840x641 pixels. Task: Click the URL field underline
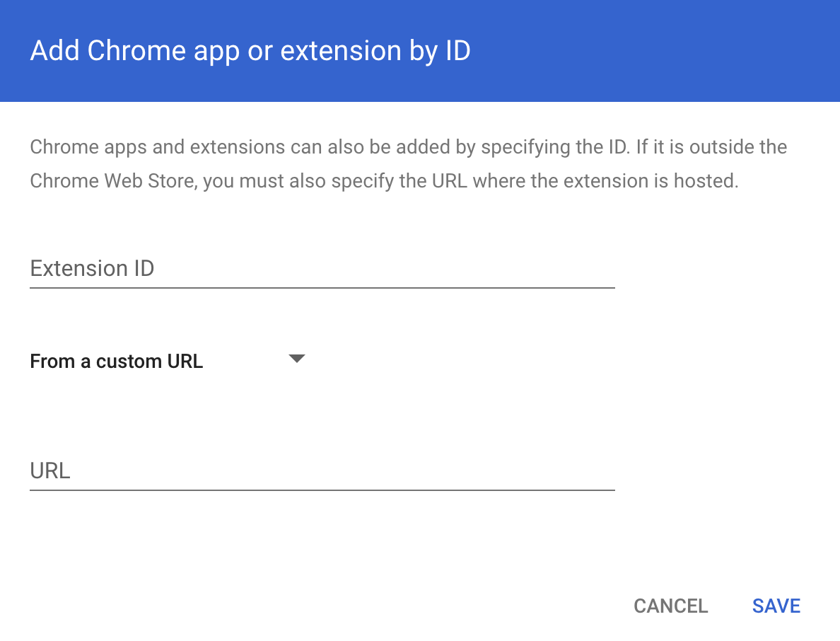[x=322, y=489]
